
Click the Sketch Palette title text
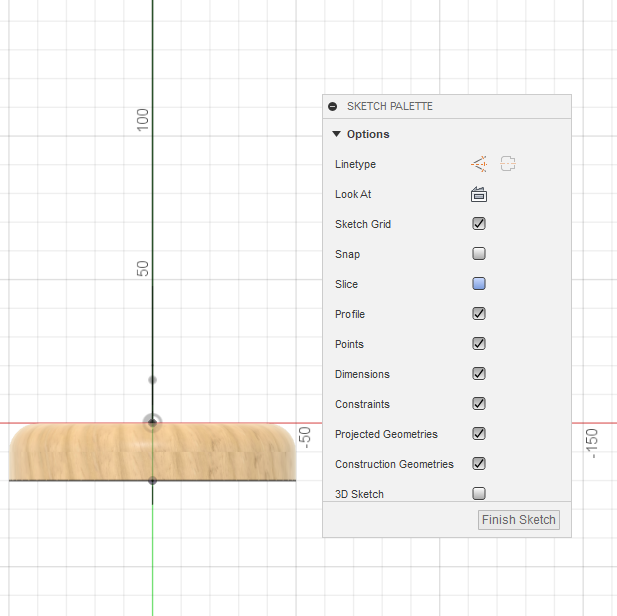(390, 106)
